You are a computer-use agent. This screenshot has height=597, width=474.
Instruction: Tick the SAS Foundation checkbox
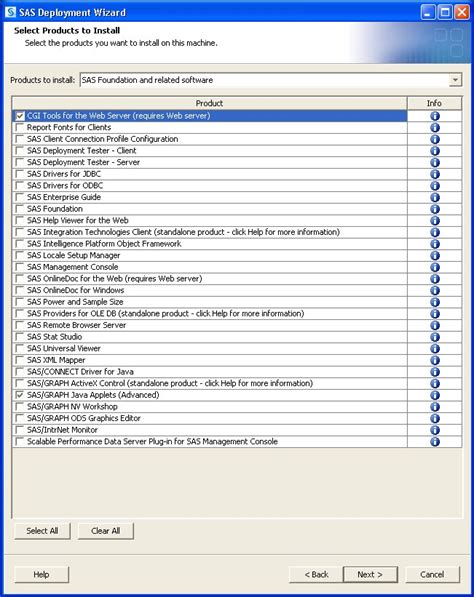(x=19, y=209)
